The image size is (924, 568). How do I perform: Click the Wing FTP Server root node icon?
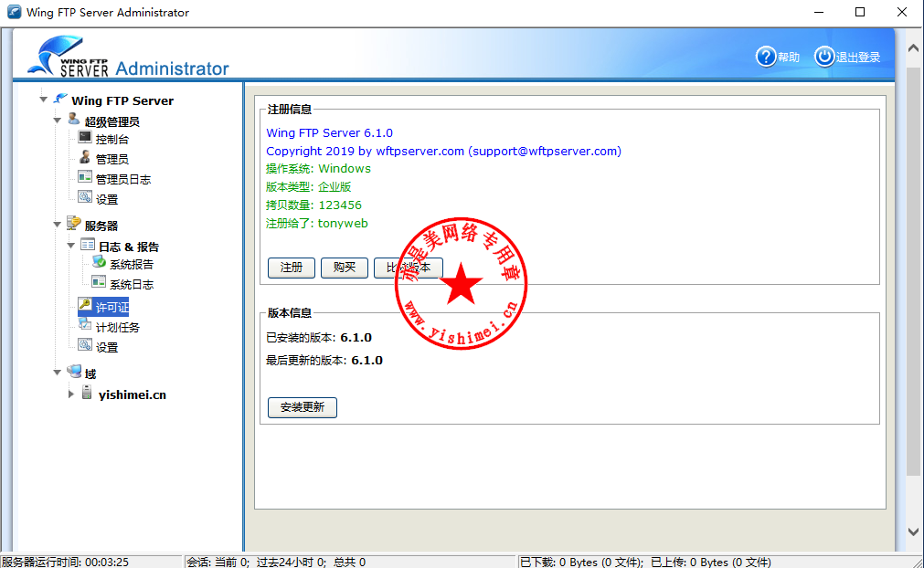pos(60,99)
